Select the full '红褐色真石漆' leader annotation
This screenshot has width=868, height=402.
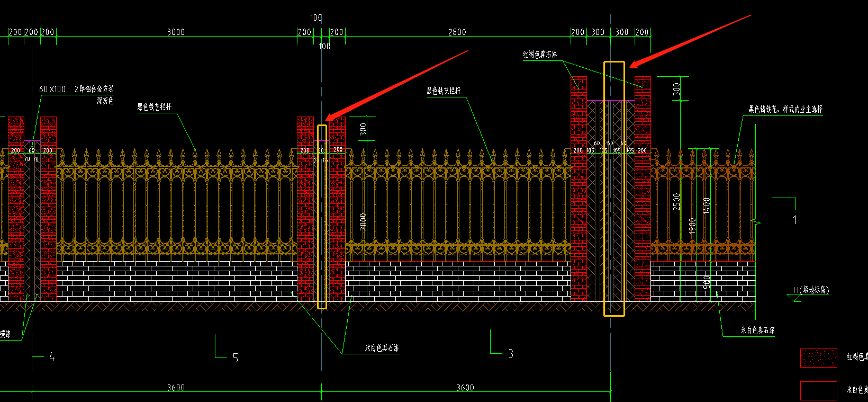540,55
